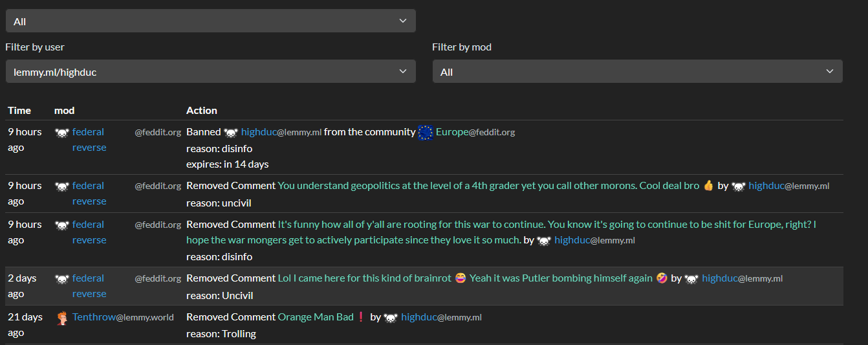Click highduc avatar in Orange Man Bad row
Image resolution: width=868 pixels, height=345 pixels.
391,318
